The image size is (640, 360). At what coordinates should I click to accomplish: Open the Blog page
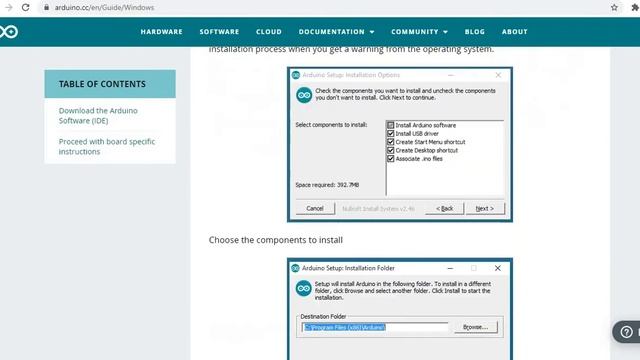coord(475,31)
